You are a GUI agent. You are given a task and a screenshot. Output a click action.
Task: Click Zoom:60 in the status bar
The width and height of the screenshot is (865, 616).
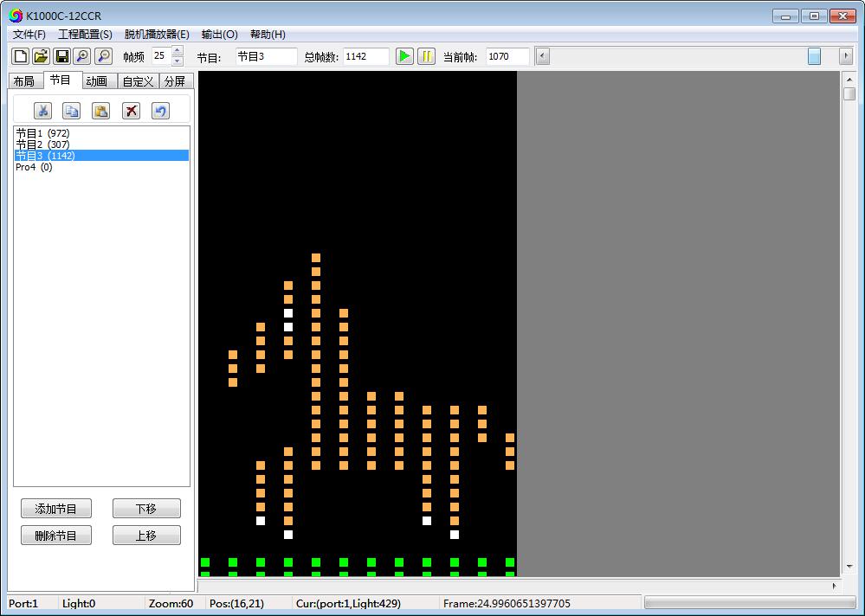[171, 603]
